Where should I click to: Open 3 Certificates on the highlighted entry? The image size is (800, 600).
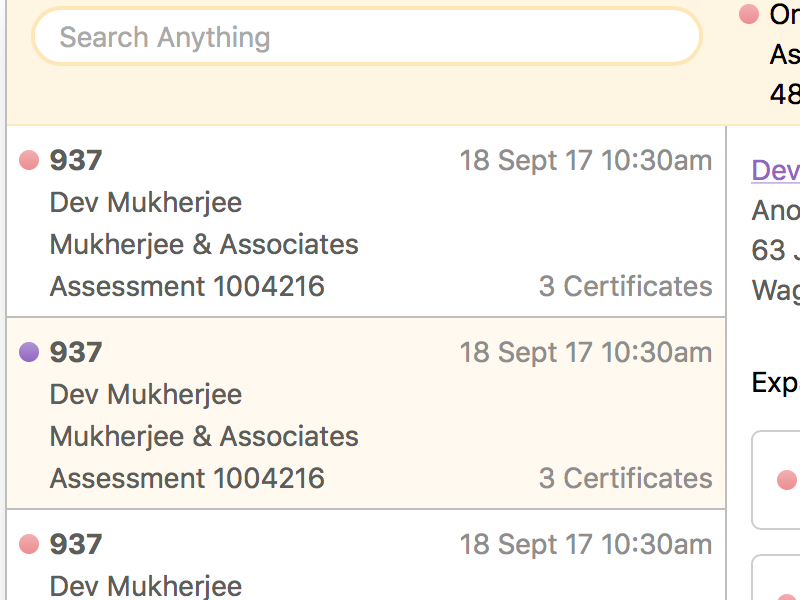pos(625,479)
